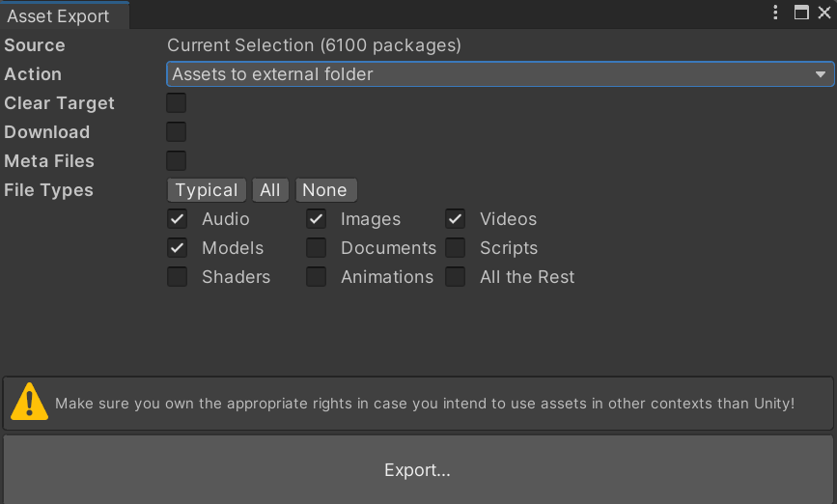Screen dimensions: 837x504
Task: Click the All file types button
Action: tap(270, 190)
